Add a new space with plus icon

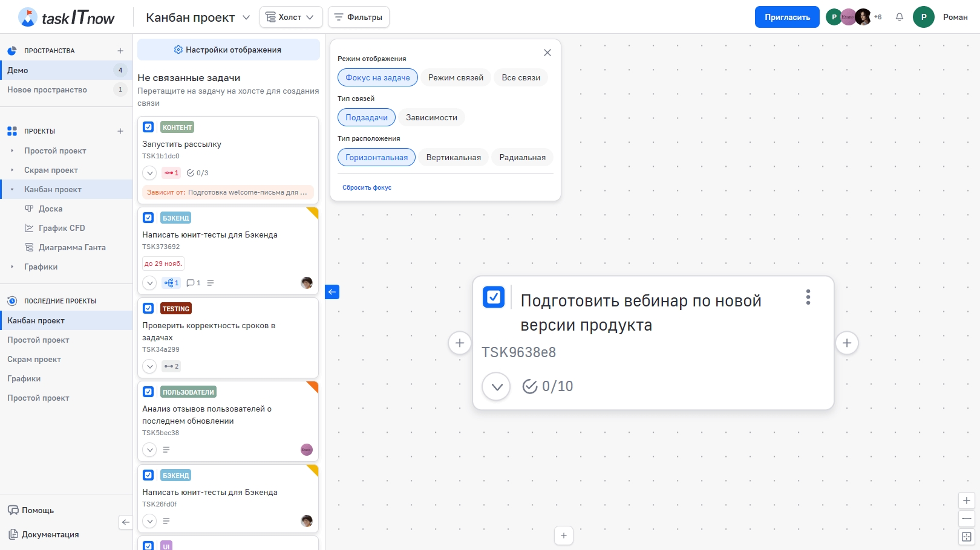[120, 51]
